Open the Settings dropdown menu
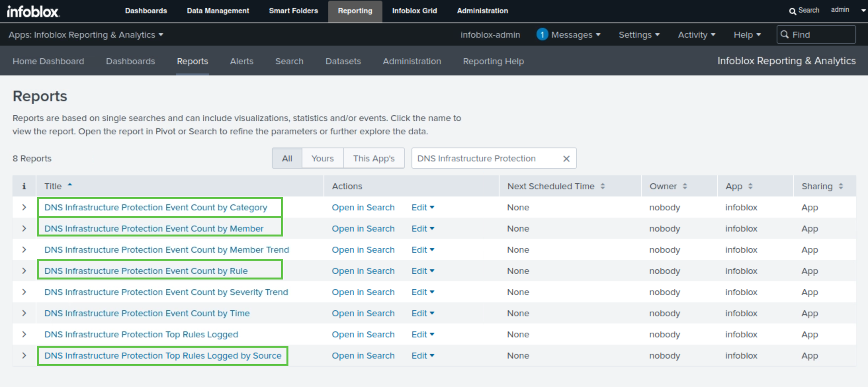The width and height of the screenshot is (868, 387). (x=639, y=35)
